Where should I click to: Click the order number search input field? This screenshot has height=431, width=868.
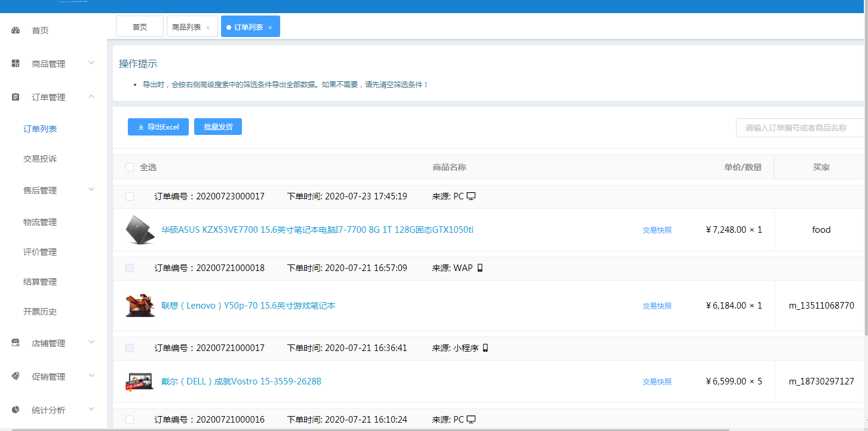coord(800,128)
